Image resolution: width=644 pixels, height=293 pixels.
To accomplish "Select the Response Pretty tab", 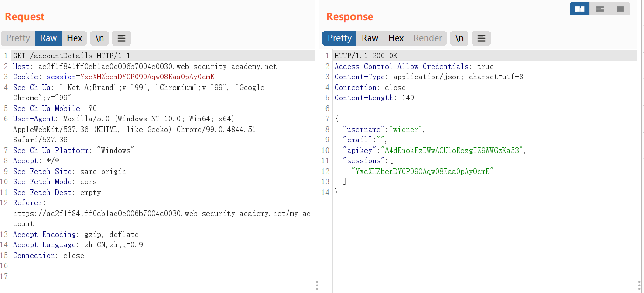I will pos(339,38).
